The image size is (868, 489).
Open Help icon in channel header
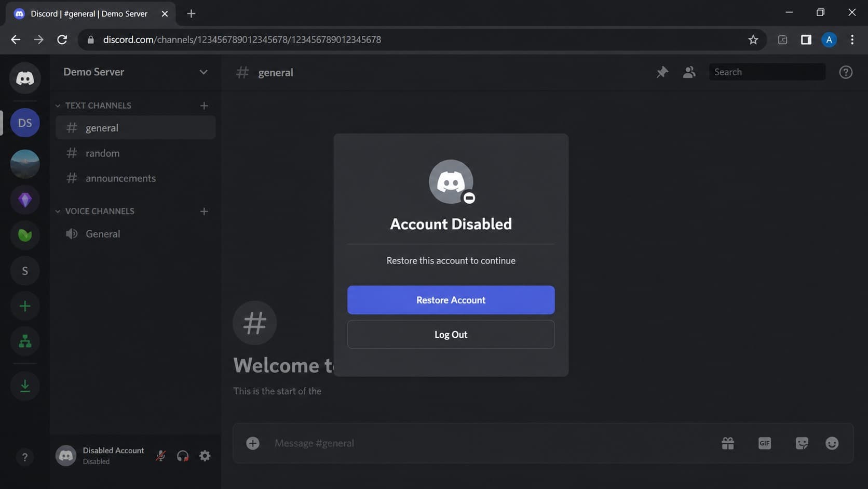click(846, 72)
